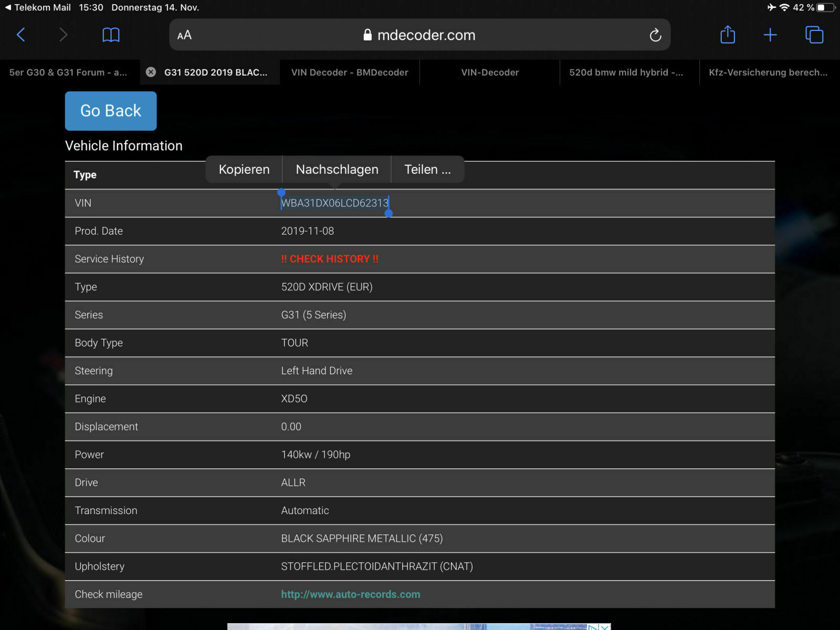The image size is (840, 630).
Task: Choose Teilen in the selection menu
Action: [427, 170]
